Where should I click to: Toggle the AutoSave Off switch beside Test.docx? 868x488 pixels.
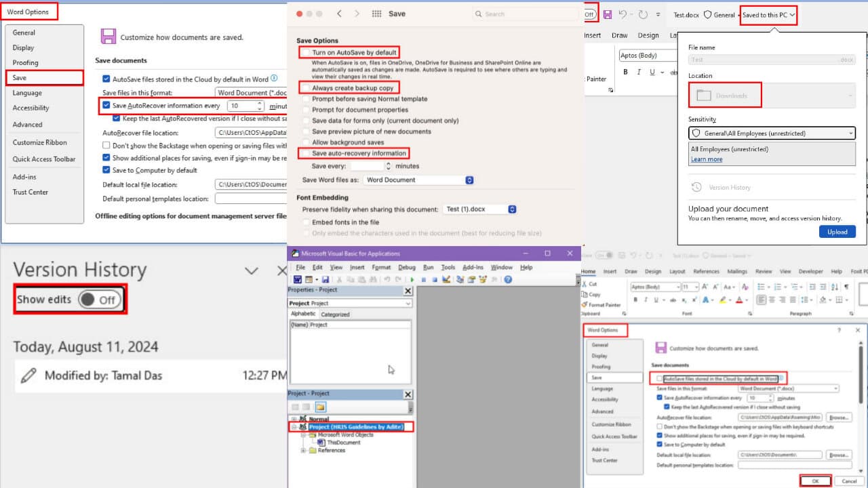[x=590, y=14]
